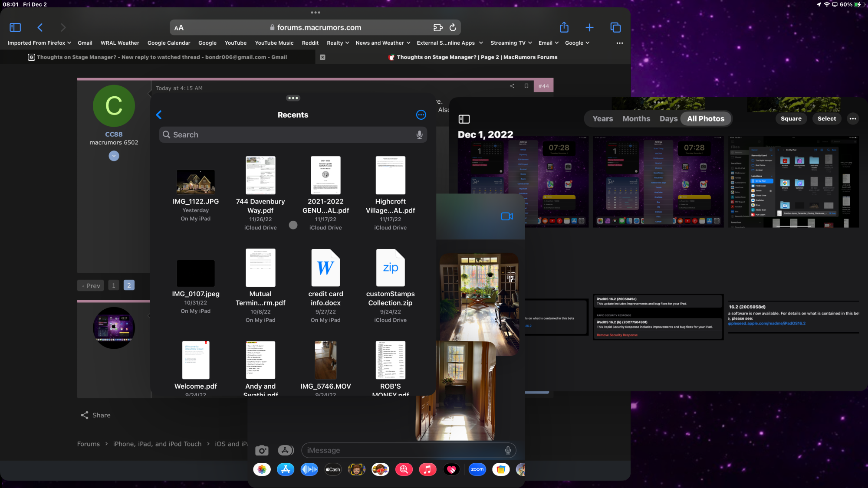Expand News and Weather bookmarks folder
This screenshot has width=868, height=488.
click(x=383, y=43)
